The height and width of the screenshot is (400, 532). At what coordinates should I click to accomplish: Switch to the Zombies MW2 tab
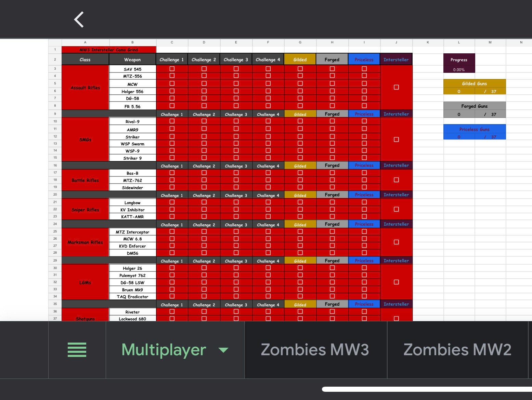[457, 350]
